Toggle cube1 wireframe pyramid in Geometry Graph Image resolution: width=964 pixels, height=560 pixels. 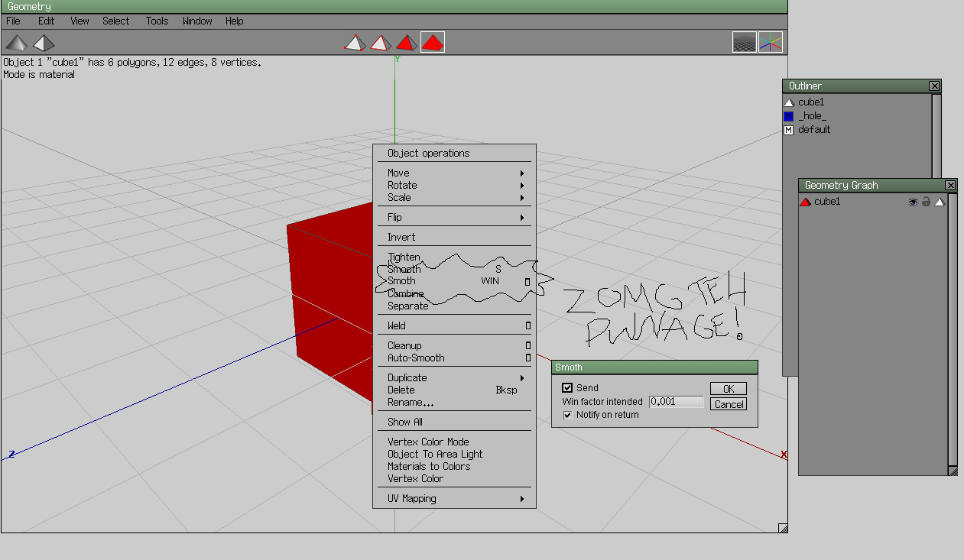[940, 202]
